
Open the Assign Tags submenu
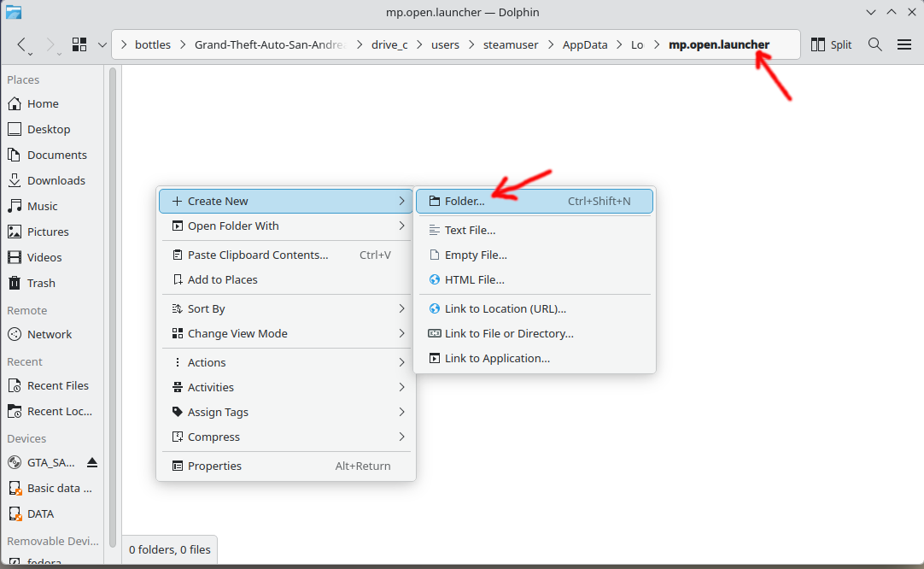286,412
